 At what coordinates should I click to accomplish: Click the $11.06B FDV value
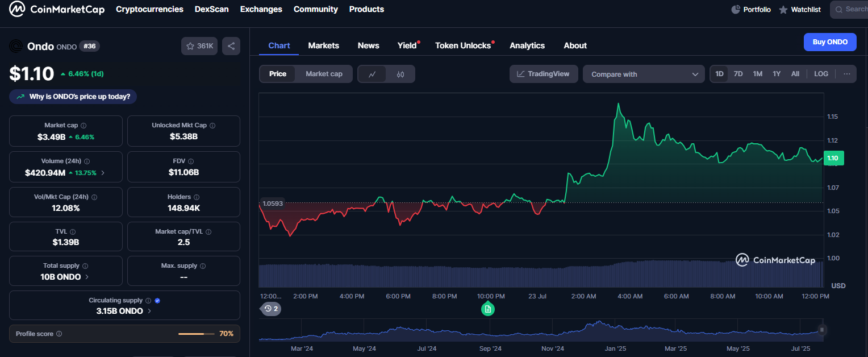(x=183, y=172)
